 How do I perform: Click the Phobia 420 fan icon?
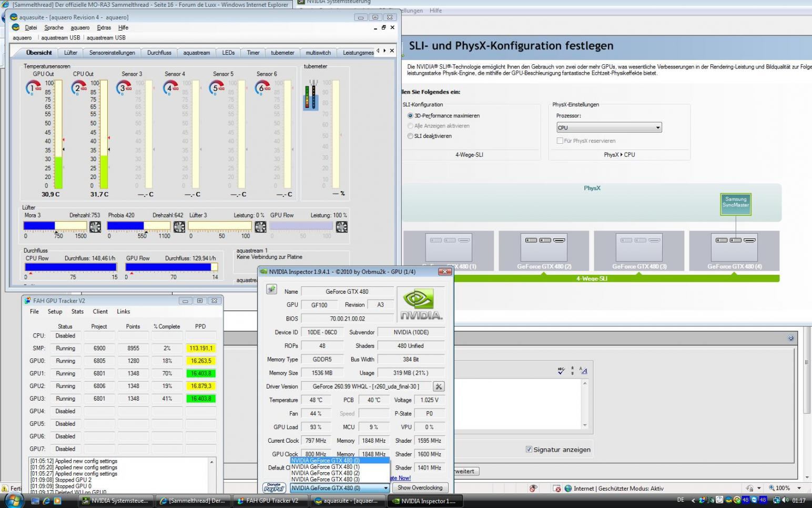coord(179,227)
